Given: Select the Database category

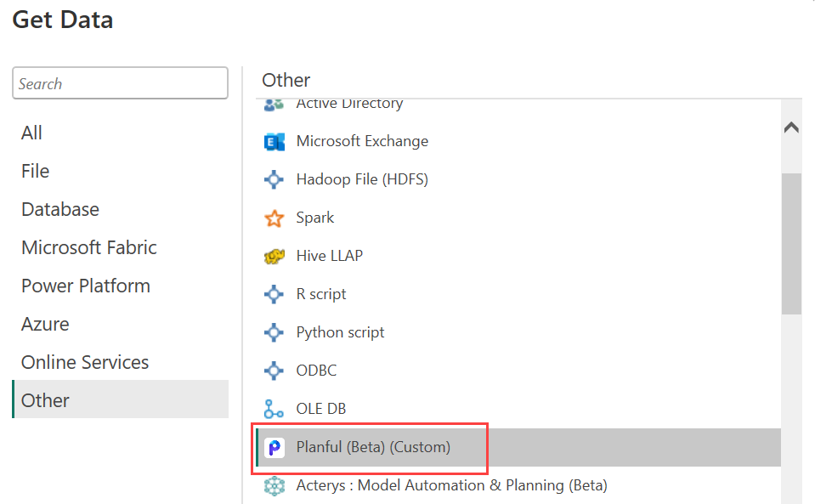Looking at the screenshot, I should (60, 210).
